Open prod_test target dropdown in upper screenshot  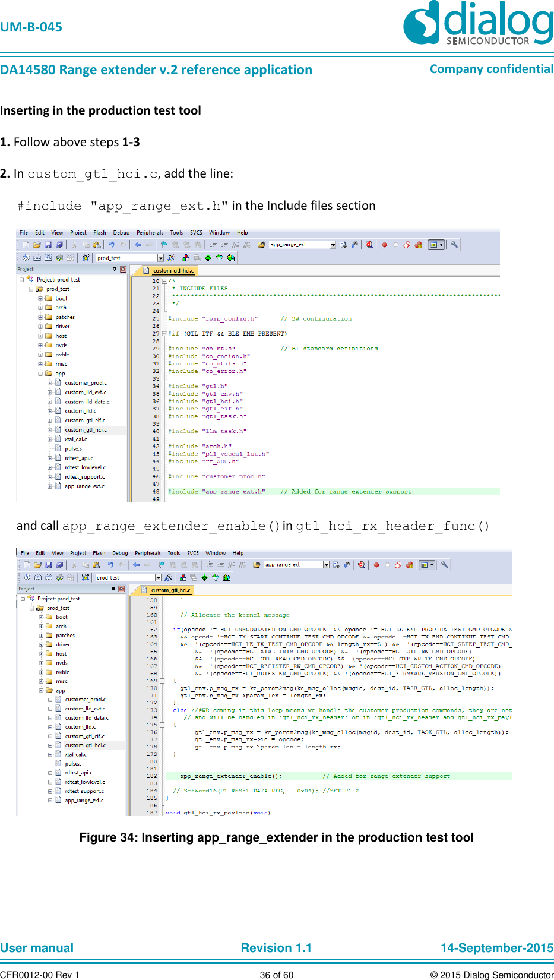160,258
